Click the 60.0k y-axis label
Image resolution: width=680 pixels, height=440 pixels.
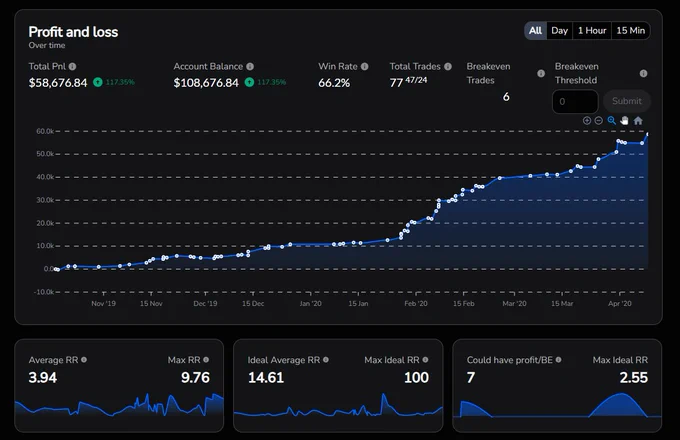[x=45, y=131]
